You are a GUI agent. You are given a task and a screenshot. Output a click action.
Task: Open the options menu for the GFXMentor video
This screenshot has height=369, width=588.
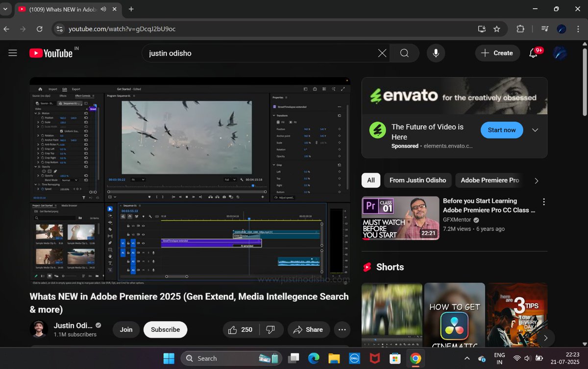543,202
